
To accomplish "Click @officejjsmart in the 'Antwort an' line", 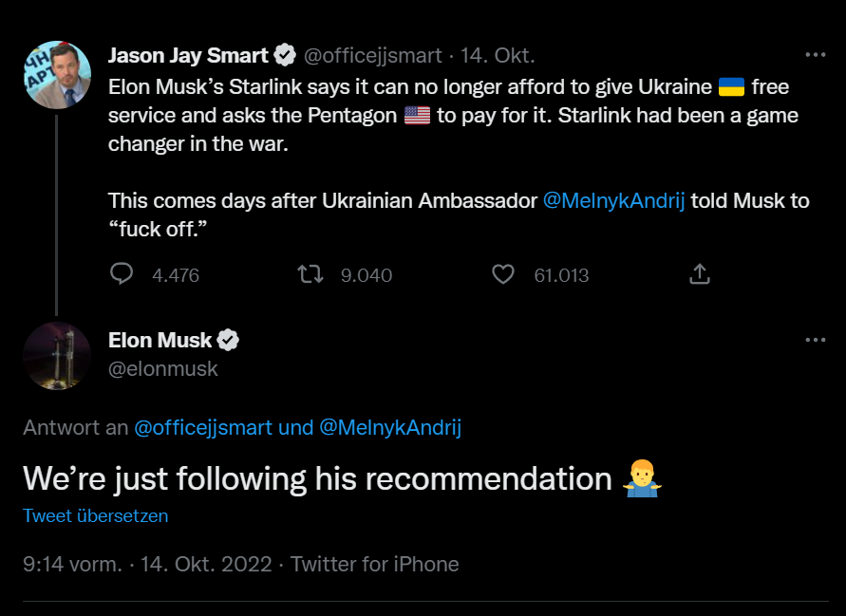I will point(203,428).
